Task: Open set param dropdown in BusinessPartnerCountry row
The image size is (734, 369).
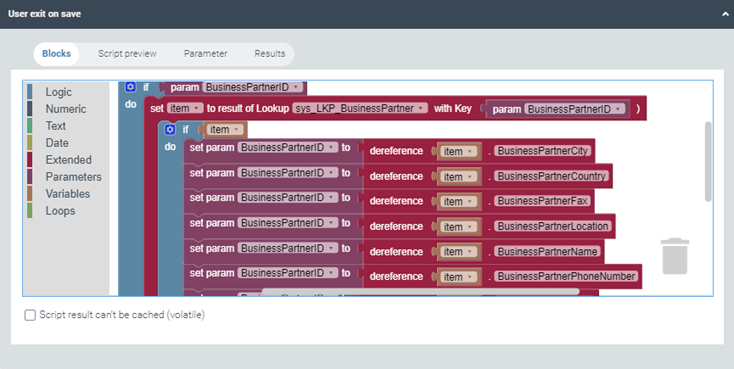Action: point(287,172)
